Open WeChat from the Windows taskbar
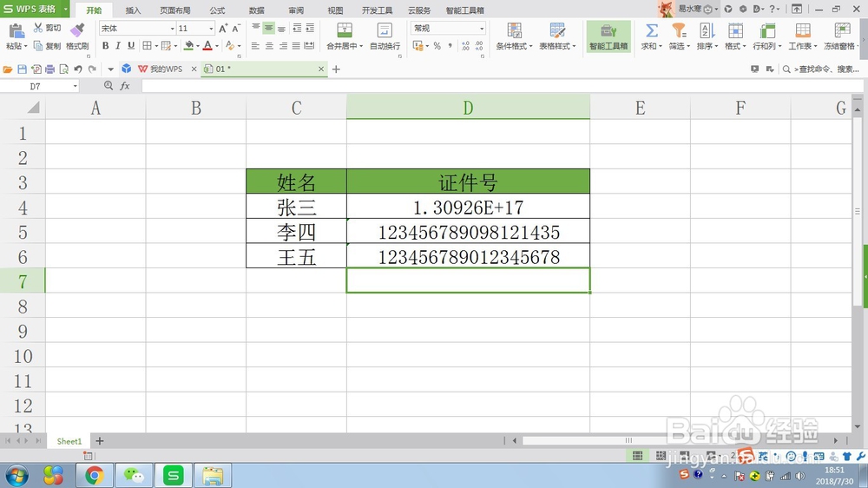The image size is (868, 488). [x=134, y=475]
